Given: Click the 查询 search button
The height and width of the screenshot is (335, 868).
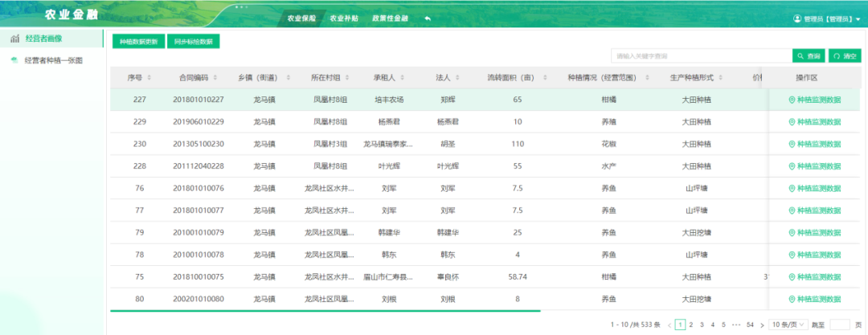Looking at the screenshot, I should point(809,56).
